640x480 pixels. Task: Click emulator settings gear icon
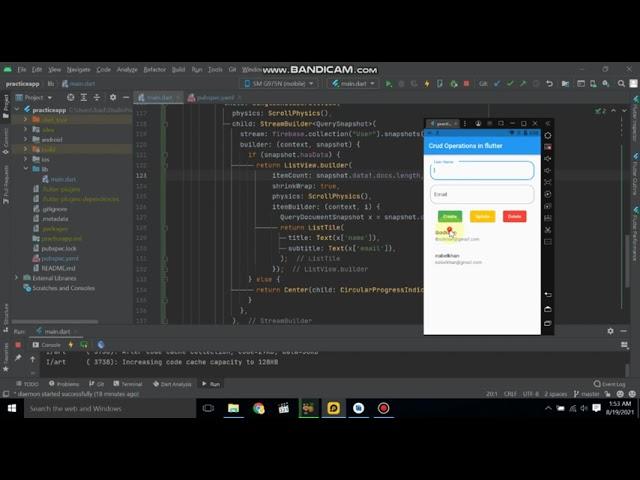pyautogui.click(x=548, y=135)
